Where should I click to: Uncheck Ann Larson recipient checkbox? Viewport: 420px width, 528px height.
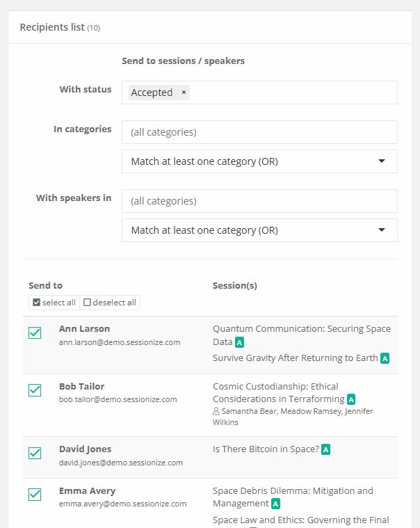coord(35,333)
